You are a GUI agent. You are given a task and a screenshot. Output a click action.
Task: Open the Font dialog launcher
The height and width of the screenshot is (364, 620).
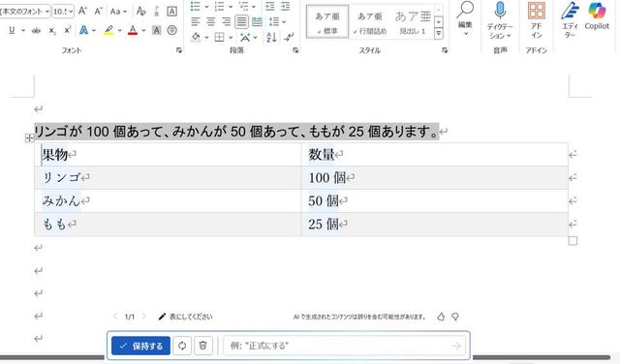point(179,50)
